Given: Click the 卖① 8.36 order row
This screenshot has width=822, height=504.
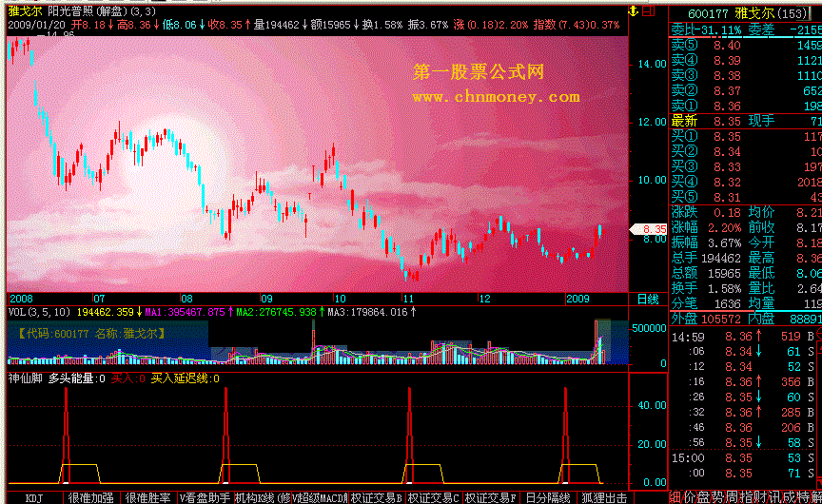Looking at the screenshot, I should pos(746,106).
